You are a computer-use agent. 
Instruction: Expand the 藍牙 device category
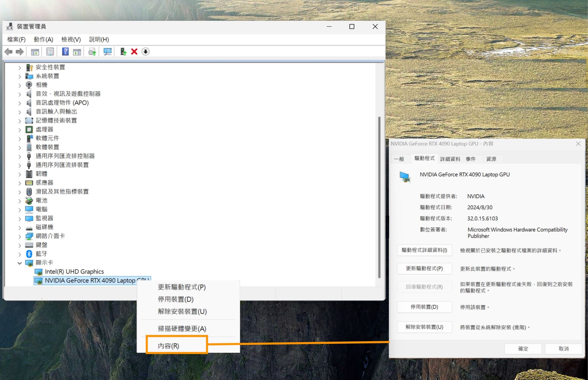(20, 254)
